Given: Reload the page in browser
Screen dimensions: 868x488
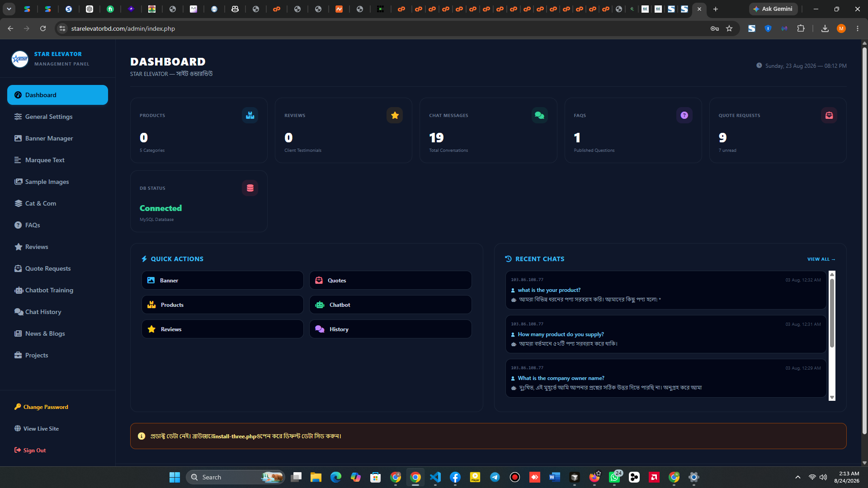Looking at the screenshot, I should (x=43, y=28).
